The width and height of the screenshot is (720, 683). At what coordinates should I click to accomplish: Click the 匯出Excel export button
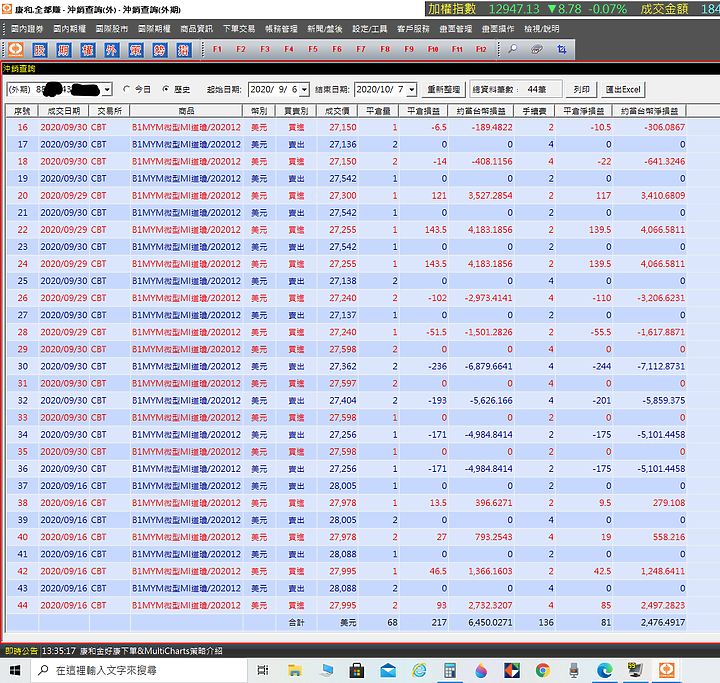point(623,89)
